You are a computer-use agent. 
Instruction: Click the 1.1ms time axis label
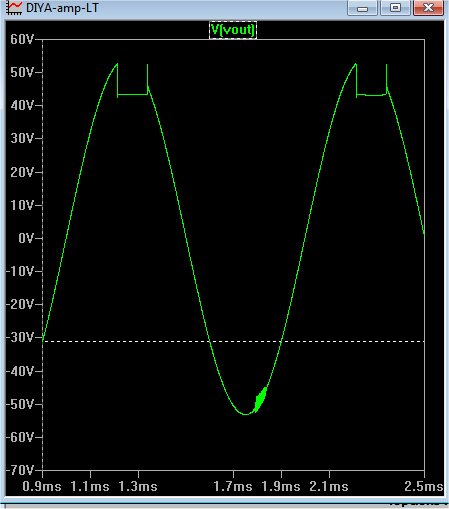[x=90, y=486]
